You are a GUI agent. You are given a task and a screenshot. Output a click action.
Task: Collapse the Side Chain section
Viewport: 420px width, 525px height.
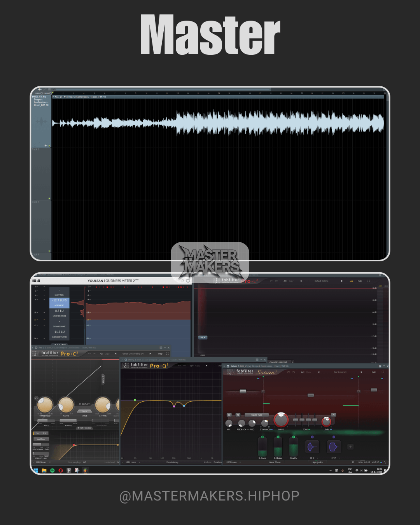tap(84, 428)
